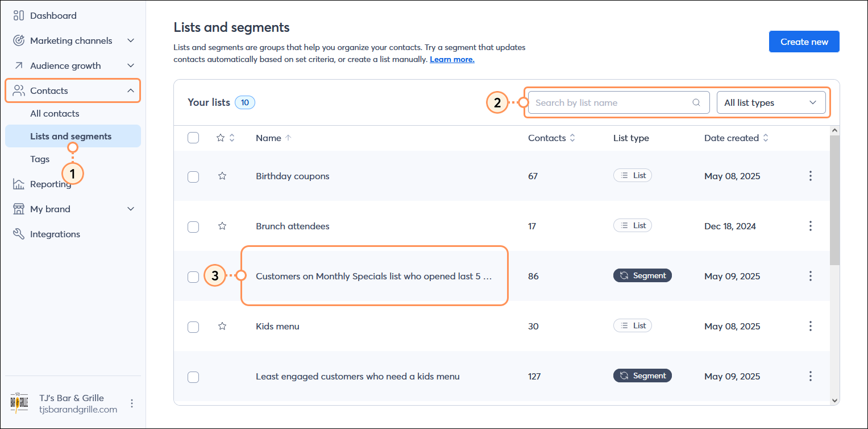Click the Contacts people icon
868x429 pixels.
19,90
